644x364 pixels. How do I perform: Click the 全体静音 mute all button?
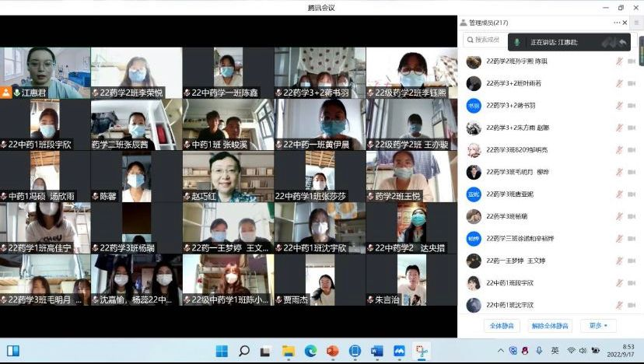[x=502, y=326]
